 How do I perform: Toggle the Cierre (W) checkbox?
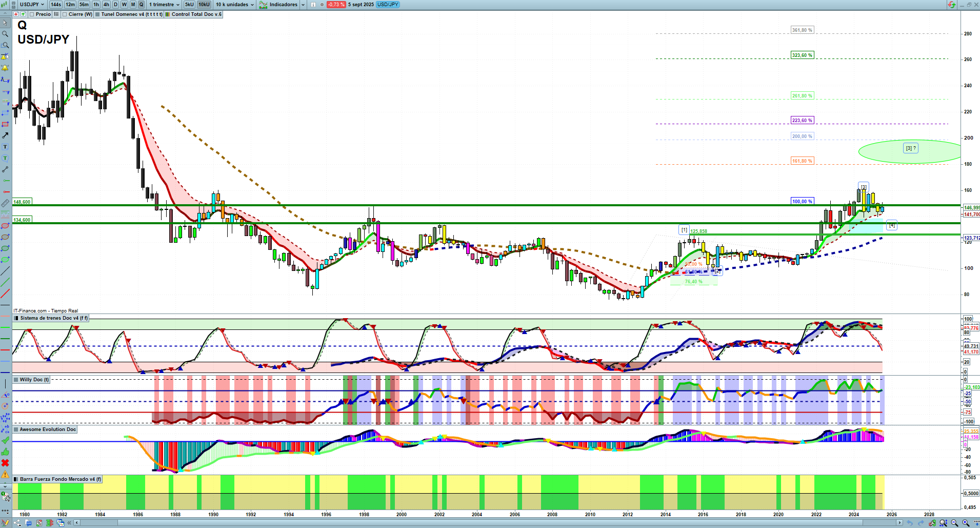65,14
